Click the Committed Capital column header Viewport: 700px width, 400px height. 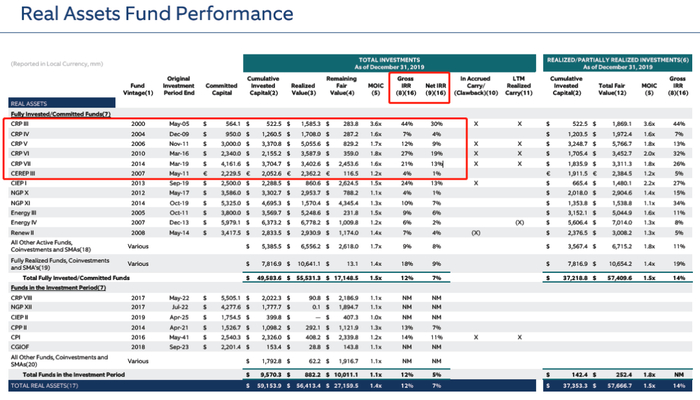point(221,89)
